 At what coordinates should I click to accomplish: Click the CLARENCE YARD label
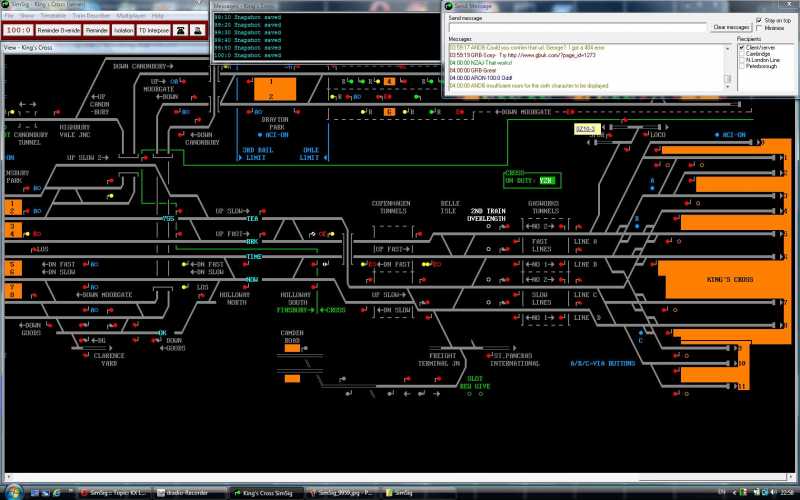[109, 359]
